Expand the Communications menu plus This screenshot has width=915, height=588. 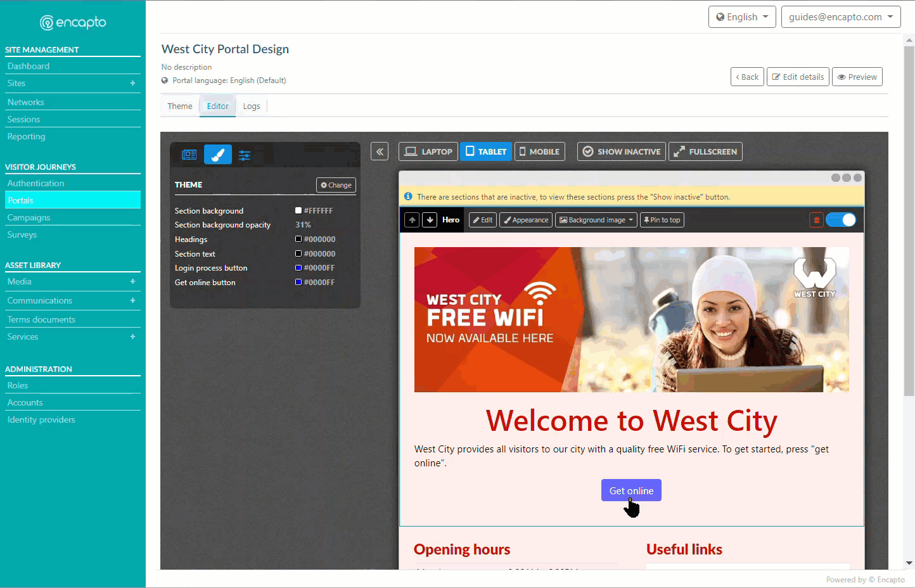[132, 300]
